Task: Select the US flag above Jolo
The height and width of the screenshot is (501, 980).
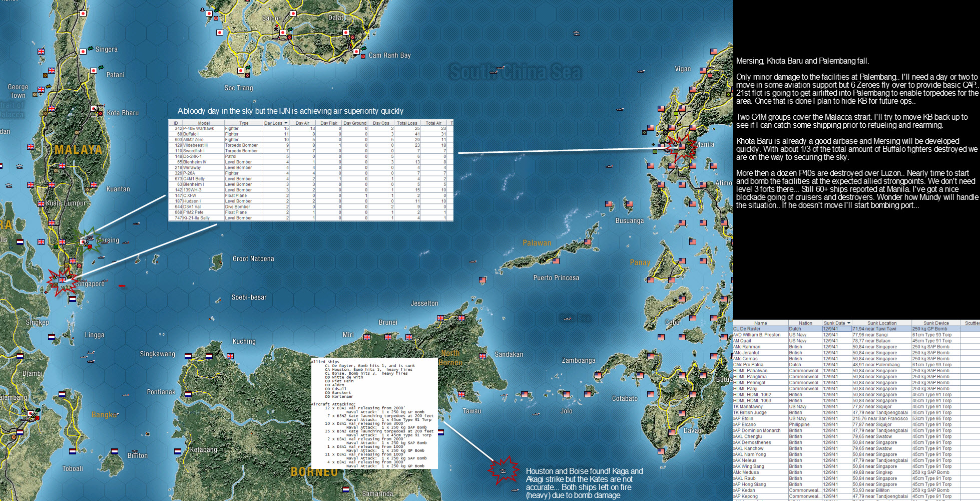Action: [x=567, y=394]
